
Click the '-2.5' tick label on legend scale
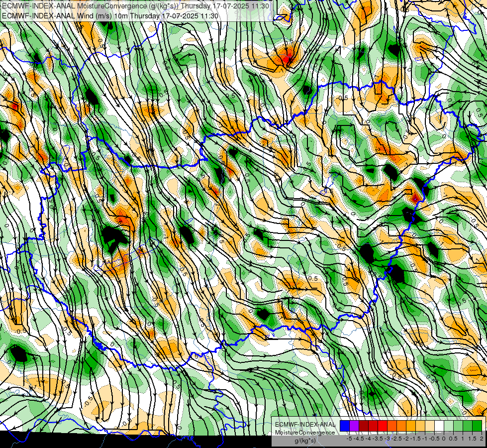397,439
